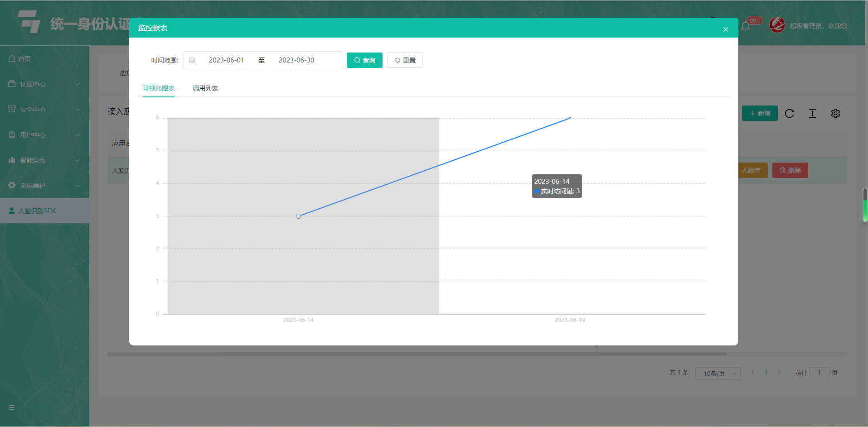868x427 pixels.
Task: Go to next page arrow
Action: [779, 372]
